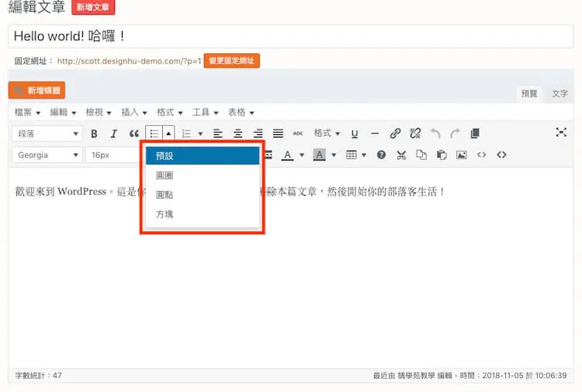This screenshot has width=582, height=392.
Task: Paste using the clipboard icon
Action: tap(442, 154)
